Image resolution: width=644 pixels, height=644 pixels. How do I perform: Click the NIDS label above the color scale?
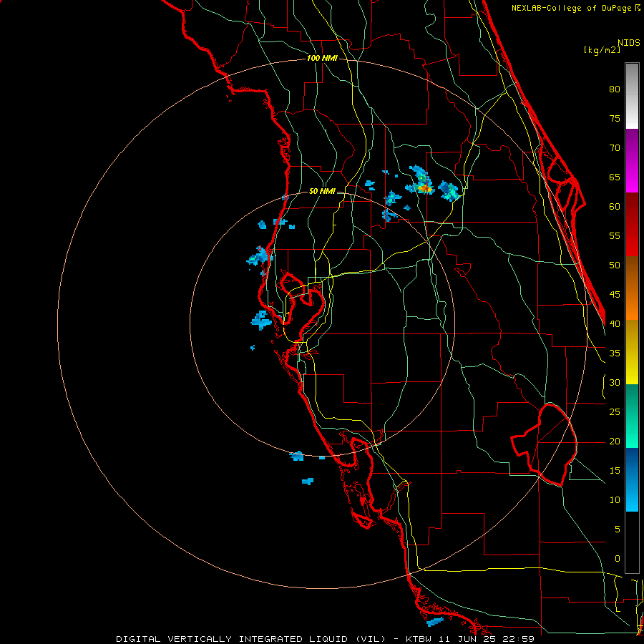[628, 42]
